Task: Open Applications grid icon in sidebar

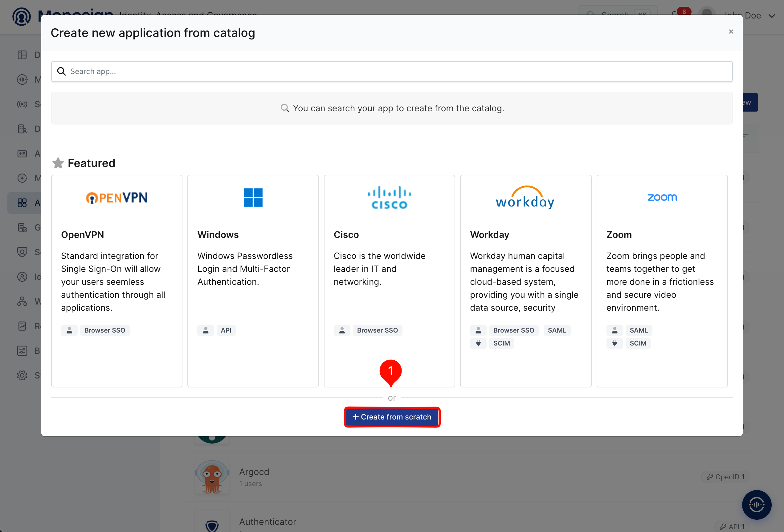Action: pos(22,203)
